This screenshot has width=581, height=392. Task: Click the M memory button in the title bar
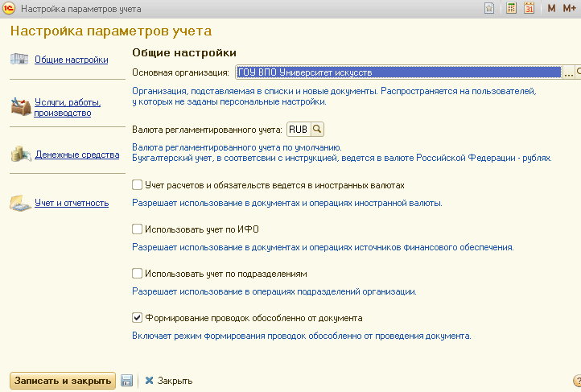pyautogui.click(x=552, y=8)
